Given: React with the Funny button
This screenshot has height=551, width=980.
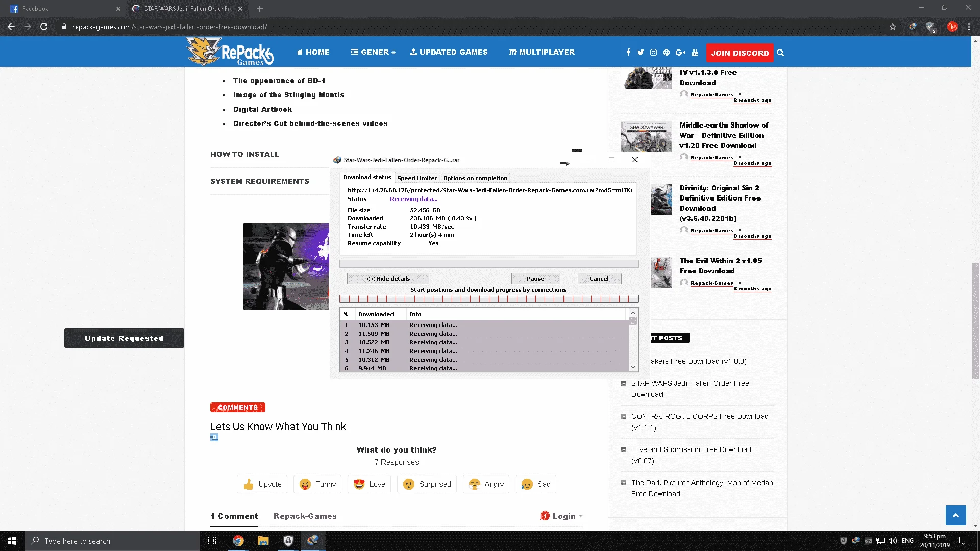Looking at the screenshot, I should tap(317, 484).
